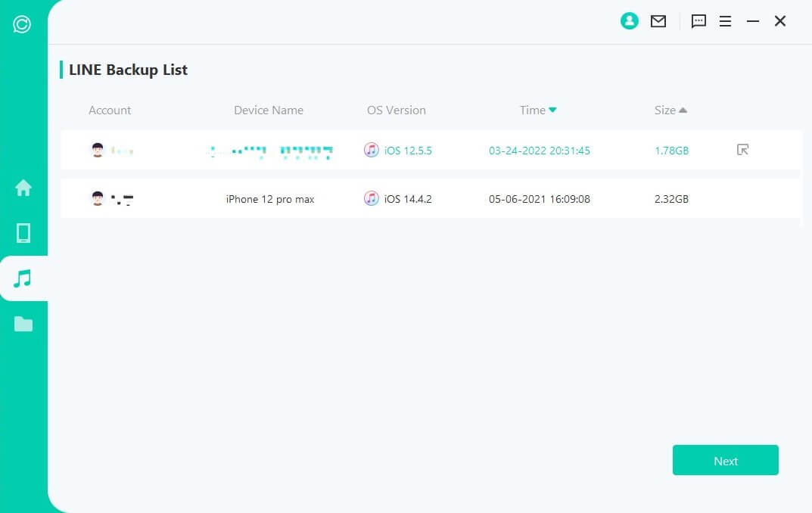Image resolution: width=812 pixels, height=513 pixels.
Task: Click iTunes icon beside iOS 14.4.2
Action: (x=372, y=198)
